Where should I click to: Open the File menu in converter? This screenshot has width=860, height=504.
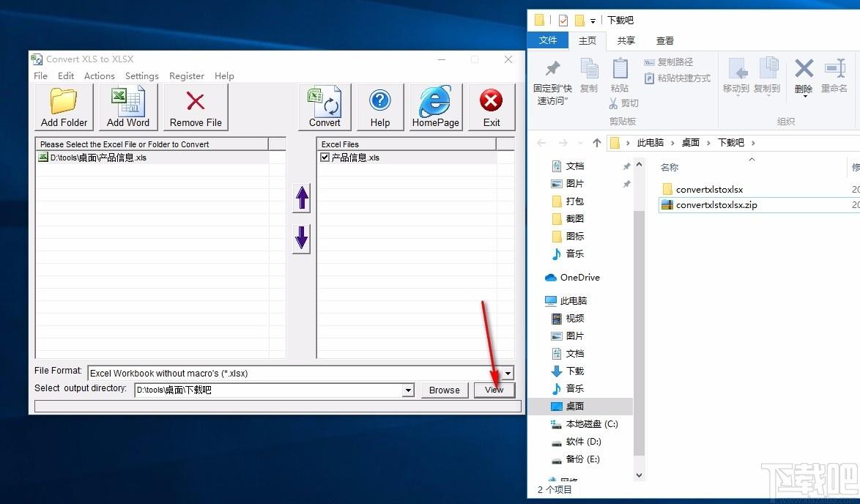(40, 75)
